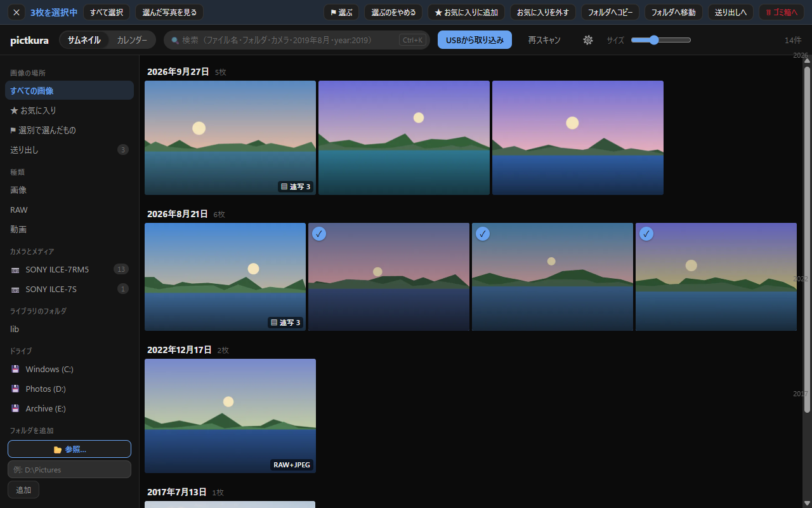Uncheck third selected photo in 2026年8月21日
The width and height of the screenshot is (812, 508).
(x=646, y=234)
